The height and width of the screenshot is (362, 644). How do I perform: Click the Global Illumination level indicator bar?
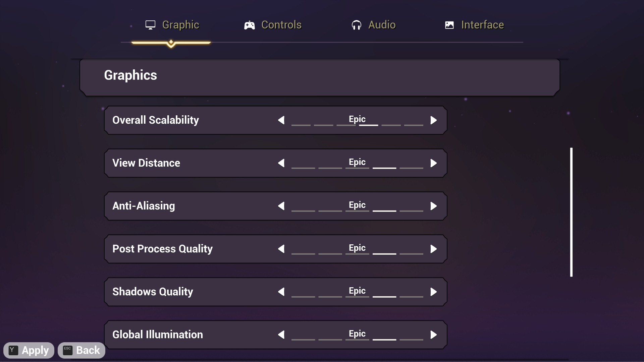(x=357, y=340)
